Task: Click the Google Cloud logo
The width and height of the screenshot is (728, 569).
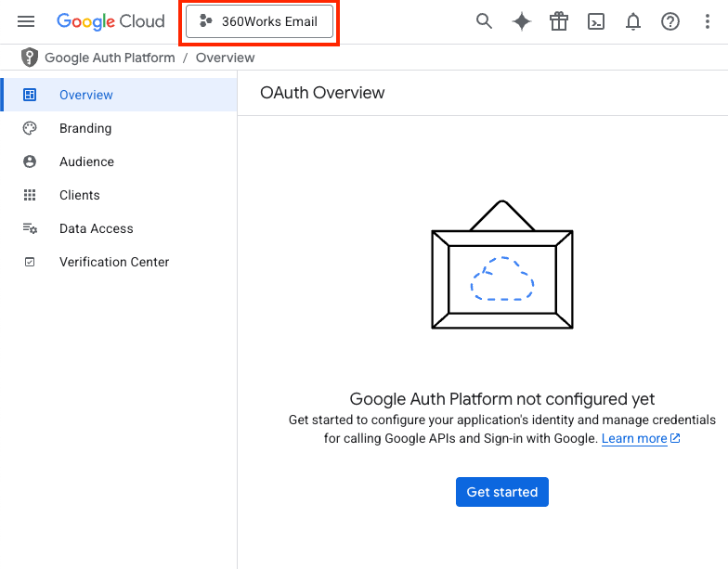Action: tap(110, 21)
